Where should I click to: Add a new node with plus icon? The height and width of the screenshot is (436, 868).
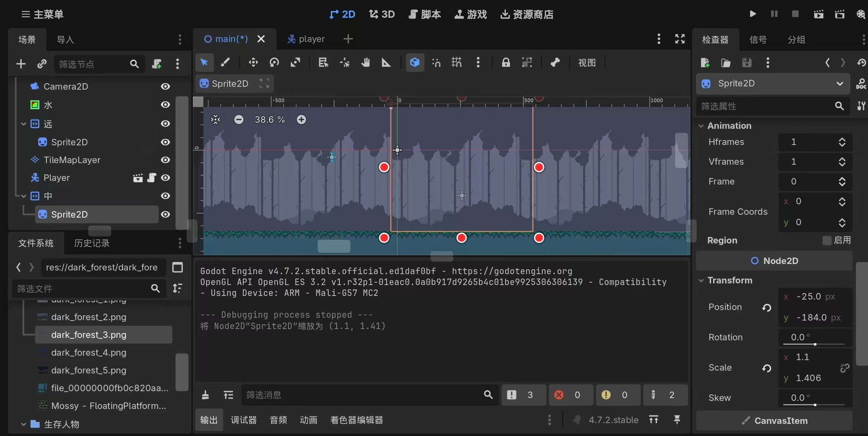point(21,64)
